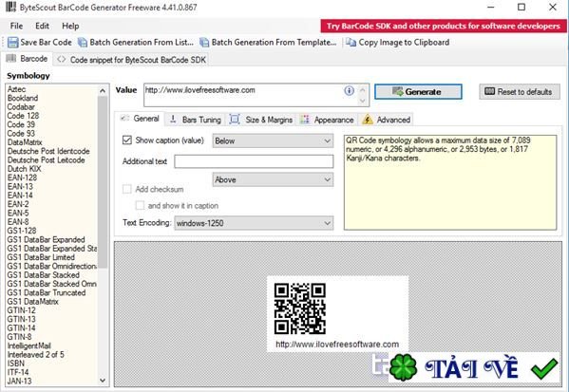The height and width of the screenshot is (392, 569).
Task: Click the ByteScout app icon in title bar
Action: click(10, 7)
